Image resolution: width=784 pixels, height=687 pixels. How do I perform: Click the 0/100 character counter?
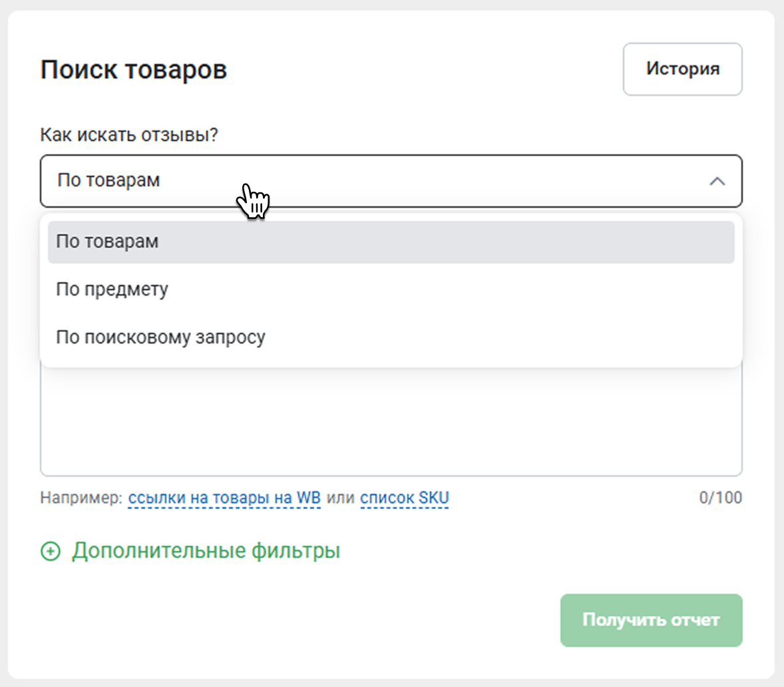click(720, 498)
